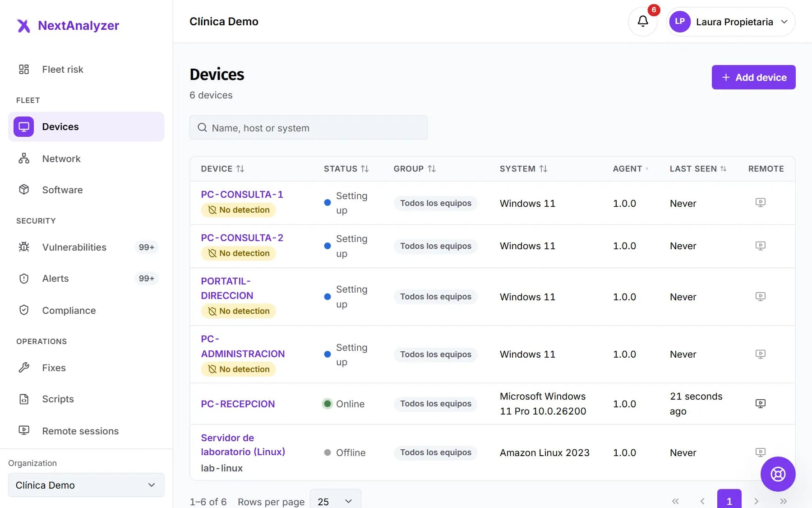The width and height of the screenshot is (812, 508).
Task: Sort by Last Seen column arrows
Action: tap(723, 168)
